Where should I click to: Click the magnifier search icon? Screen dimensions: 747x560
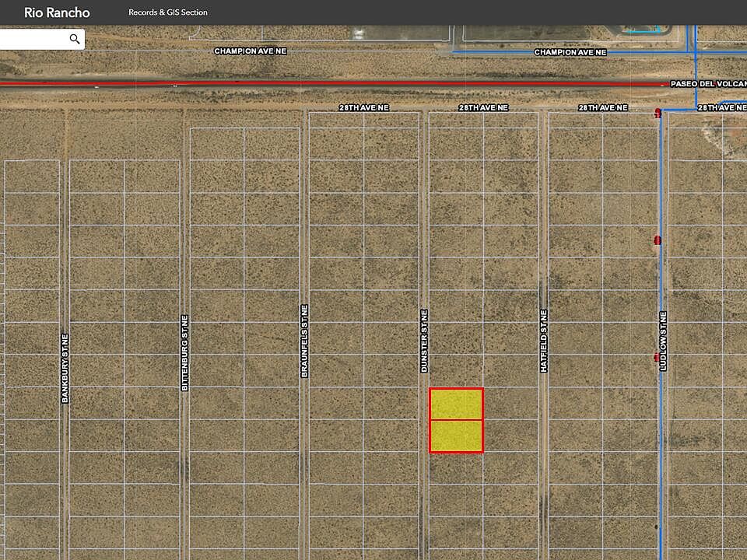pos(75,39)
